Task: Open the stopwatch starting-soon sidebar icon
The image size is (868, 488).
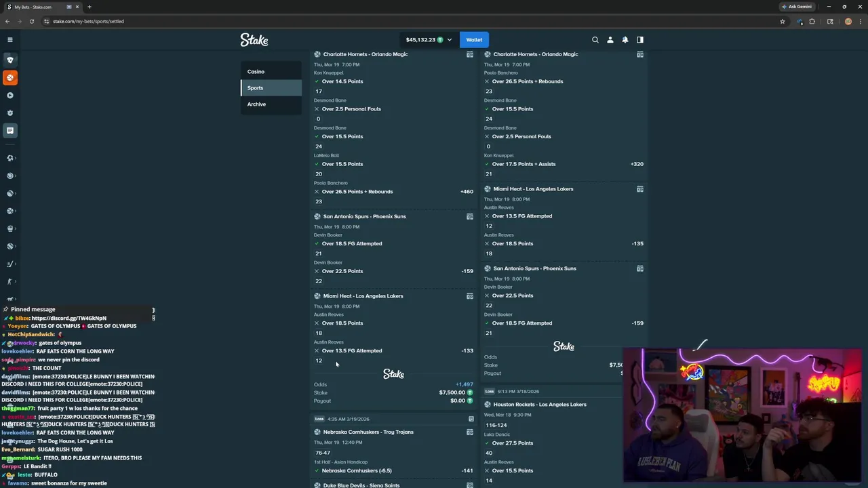Action: pos(9,113)
